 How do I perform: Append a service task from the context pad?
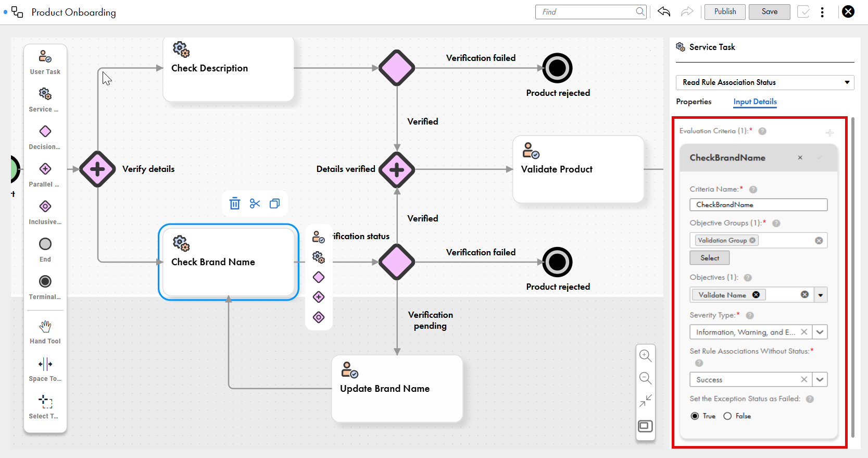click(x=319, y=257)
